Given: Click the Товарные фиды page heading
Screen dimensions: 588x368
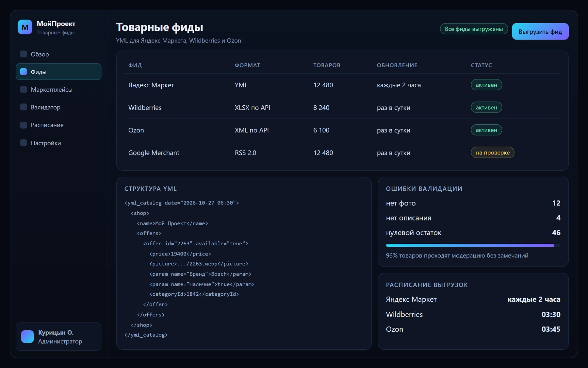Looking at the screenshot, I should pos(159,27).
